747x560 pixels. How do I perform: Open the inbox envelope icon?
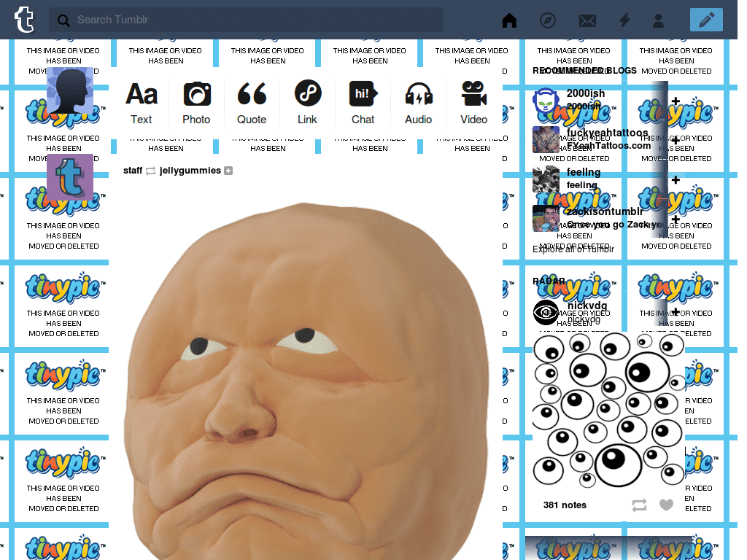coord(587,20)
